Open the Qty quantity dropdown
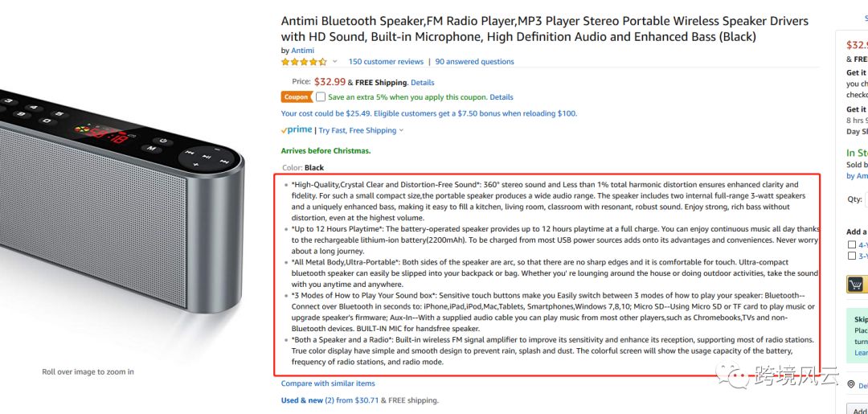Viewport: 868px width, 414px height. click(x=865, y=199)
